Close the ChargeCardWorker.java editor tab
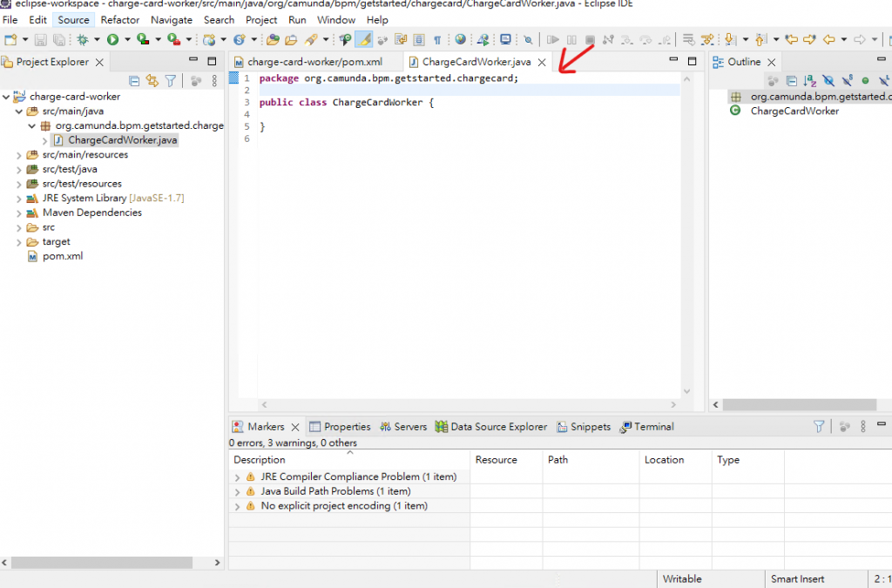This screenshot has height=588, width=892. click(x=542, y=63)
